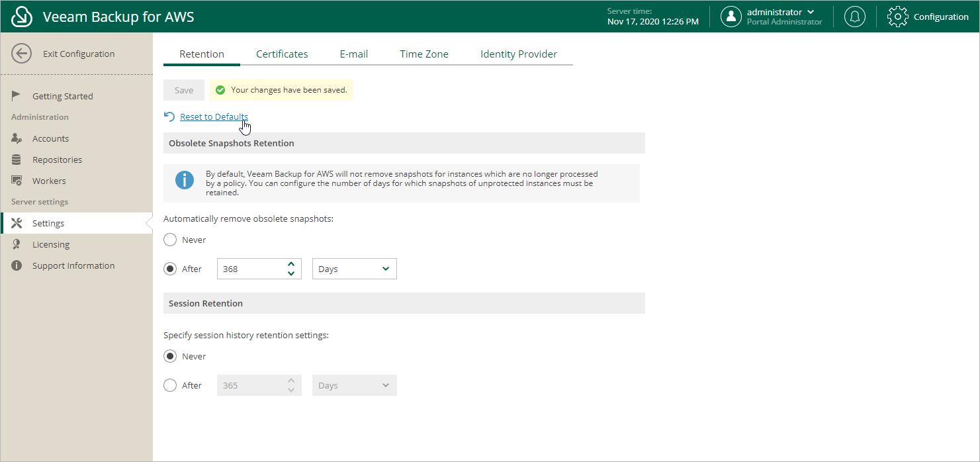Open the disabled Days dropdown for session retention
Image resolution: width=980 pixels, height=462 pixels.
point(355,385)
